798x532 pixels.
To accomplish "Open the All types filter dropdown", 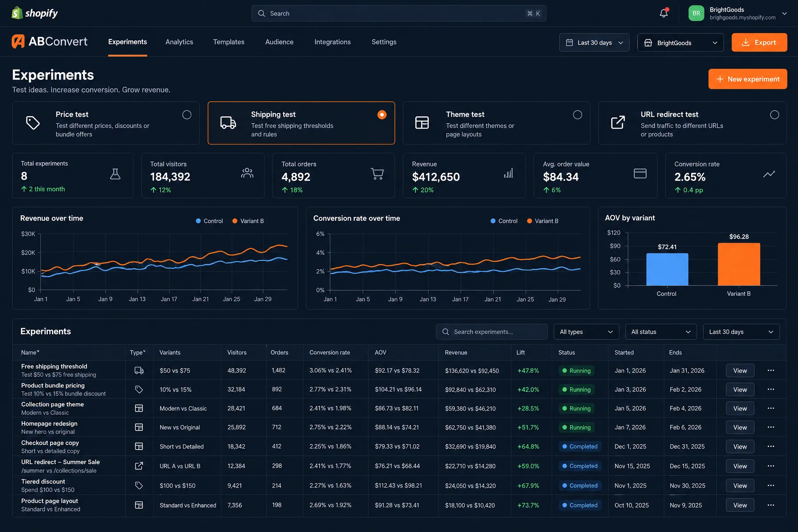I will tap(586, 332).
